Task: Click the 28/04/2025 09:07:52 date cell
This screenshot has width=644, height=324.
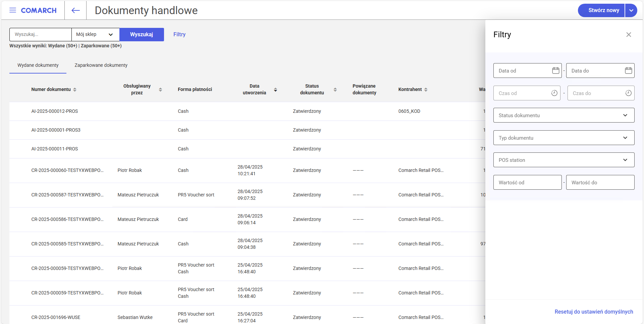Action: [x=250, y=195]
